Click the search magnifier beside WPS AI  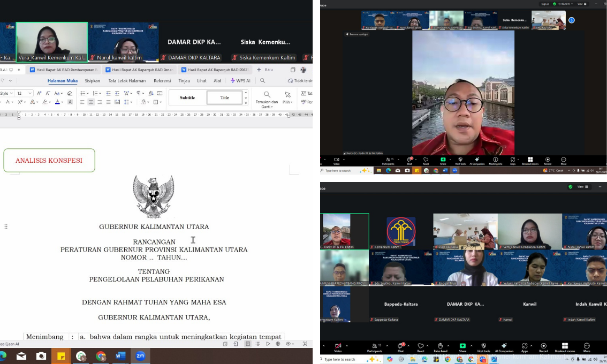[262, 81]
